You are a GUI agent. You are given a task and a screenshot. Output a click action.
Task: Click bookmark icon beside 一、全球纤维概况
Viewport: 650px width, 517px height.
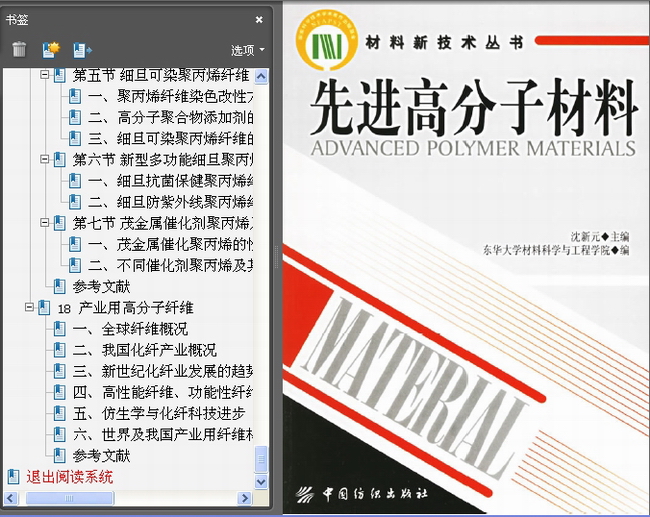pyautogui.click(x=60, y=329)
